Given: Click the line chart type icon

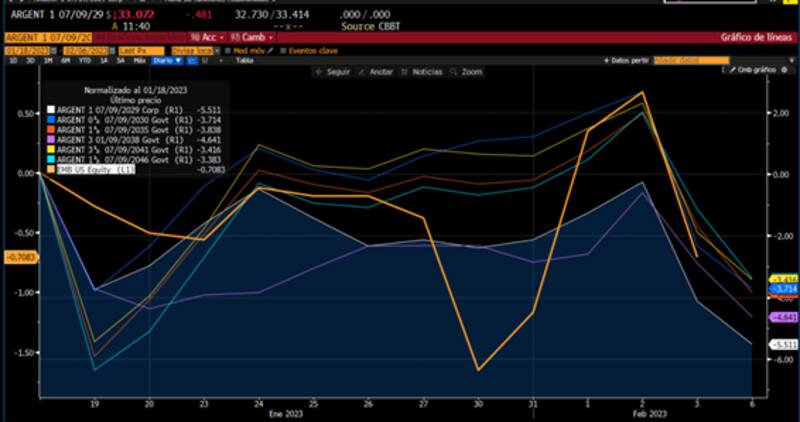Looking at the screenshot, I should click(x=191, y=60).
